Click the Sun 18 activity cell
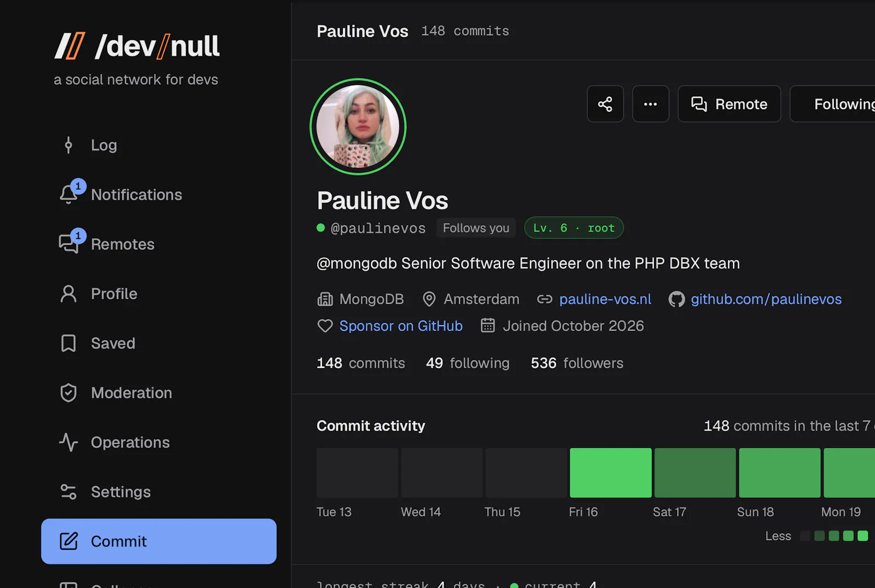Viewport: 875px width, 588px height. tap(780, 473)
